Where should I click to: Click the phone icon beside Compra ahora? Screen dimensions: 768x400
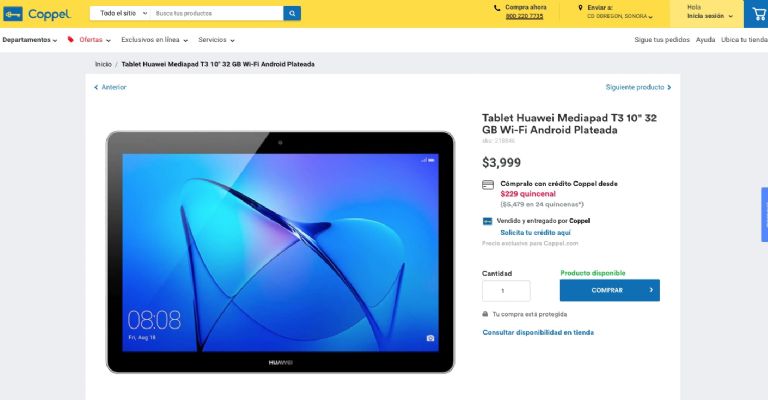[x=497, y=8]
